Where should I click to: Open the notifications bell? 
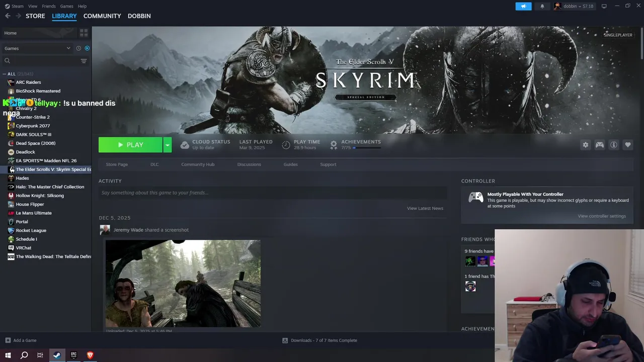(x=542, y=6)
